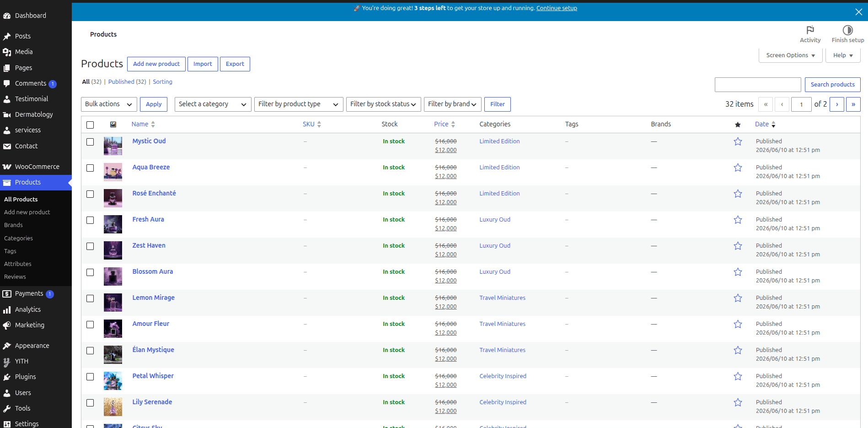Screen dimensions: 868x428
Task: Click the Plugins plug icon
Action: [7, 377]
